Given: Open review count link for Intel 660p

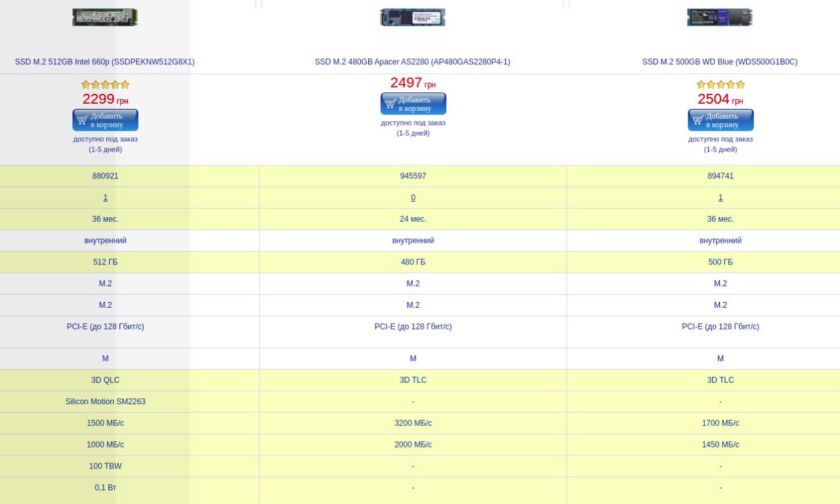Looking at the screenshot, I should (105, 198).
